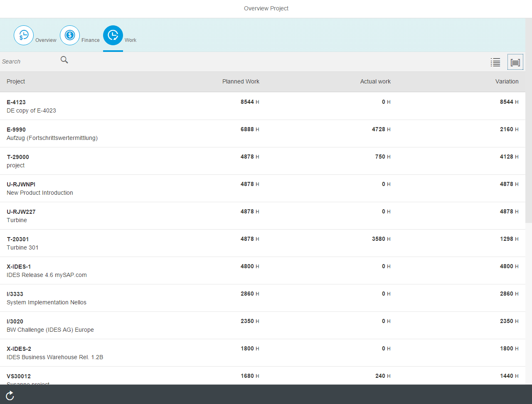Open the Overview tab
532x404 pixels.
click(36, 35)
